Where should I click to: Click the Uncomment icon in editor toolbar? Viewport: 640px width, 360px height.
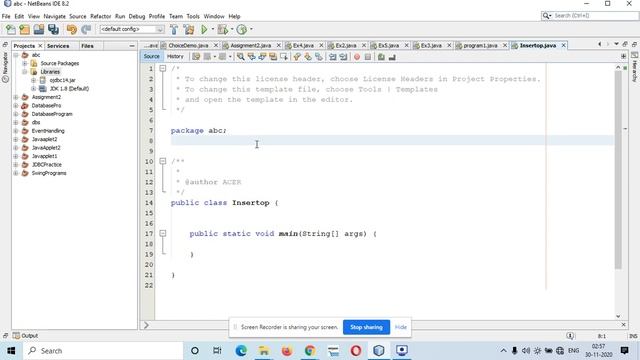[x=392, y=57]
